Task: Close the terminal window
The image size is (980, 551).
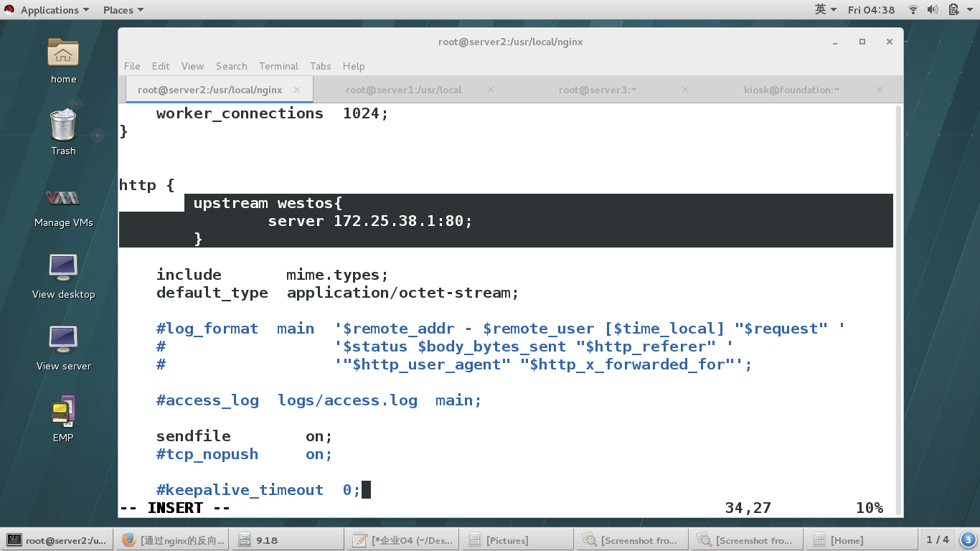Action: coord(890,42)
